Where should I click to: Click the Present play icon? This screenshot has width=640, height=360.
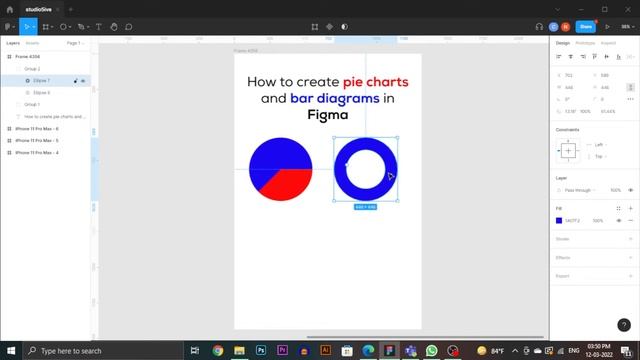[607, 27]
